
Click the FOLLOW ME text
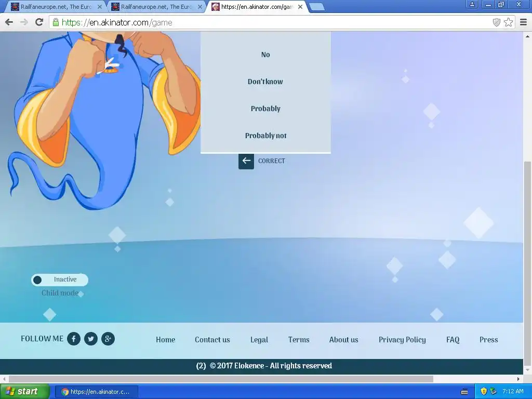point(42,339)
